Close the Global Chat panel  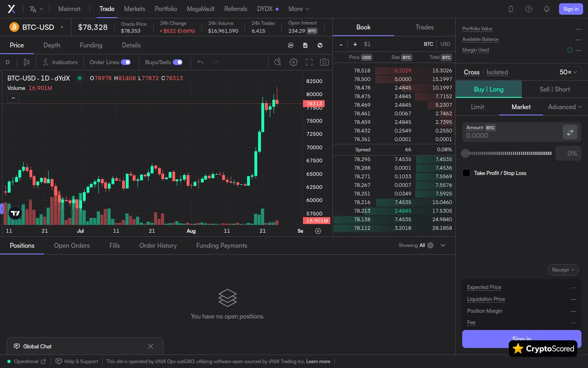(151, 346)
